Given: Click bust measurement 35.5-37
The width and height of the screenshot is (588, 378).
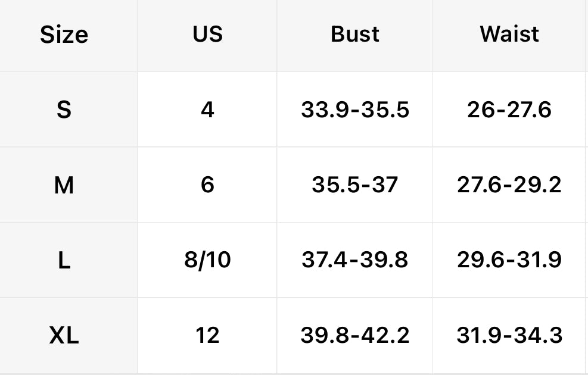Looking at the screenshot, I should (355, 185).
